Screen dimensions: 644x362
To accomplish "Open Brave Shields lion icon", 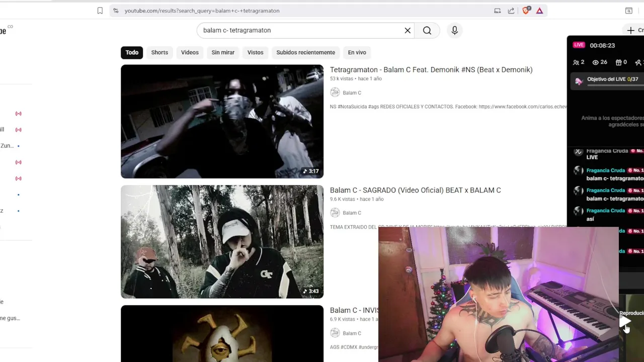I will pos(526,11).
